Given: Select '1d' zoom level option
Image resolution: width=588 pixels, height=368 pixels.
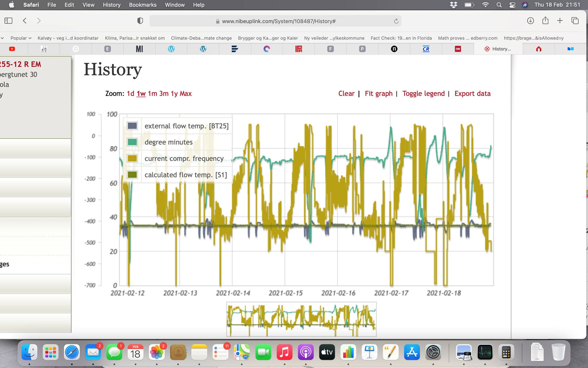Looking at the screenshot, I should (x=130, y=93).
